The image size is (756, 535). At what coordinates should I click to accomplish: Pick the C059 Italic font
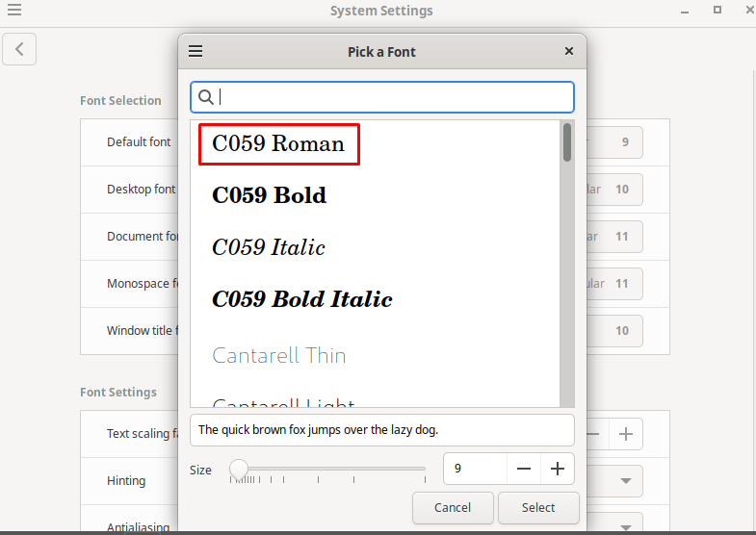[269, 247]
